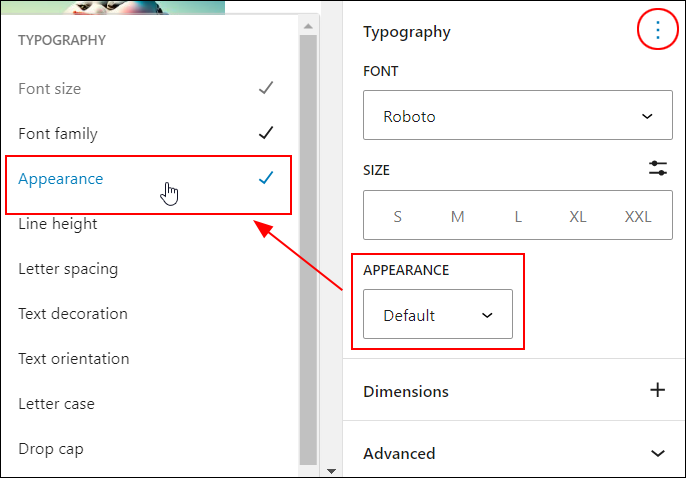Click the custom size sliders icon
The height and width of the screenshot is (478, 686).
[x=658, y=168]
